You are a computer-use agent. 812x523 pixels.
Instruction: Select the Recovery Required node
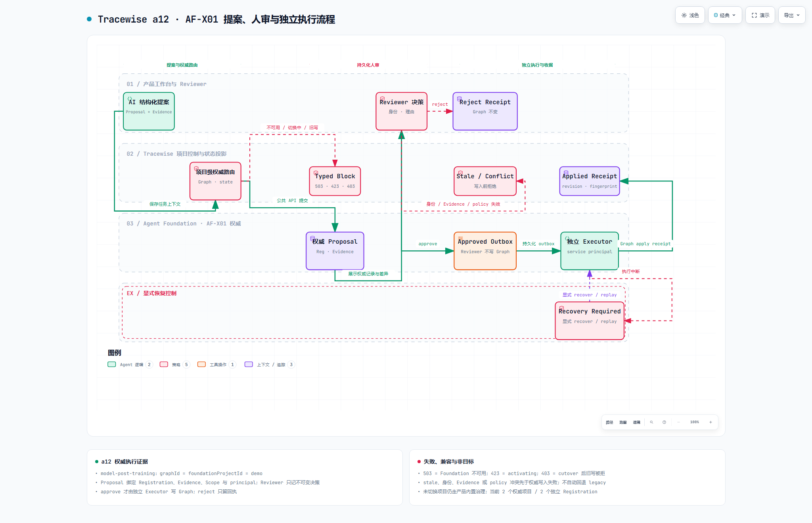pos(590,321)
